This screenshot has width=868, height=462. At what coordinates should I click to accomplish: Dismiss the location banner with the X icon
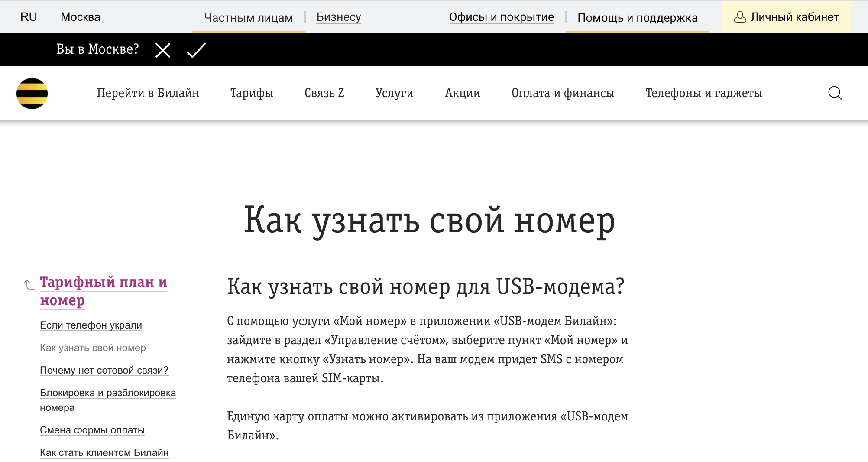[x=162, y=50]
